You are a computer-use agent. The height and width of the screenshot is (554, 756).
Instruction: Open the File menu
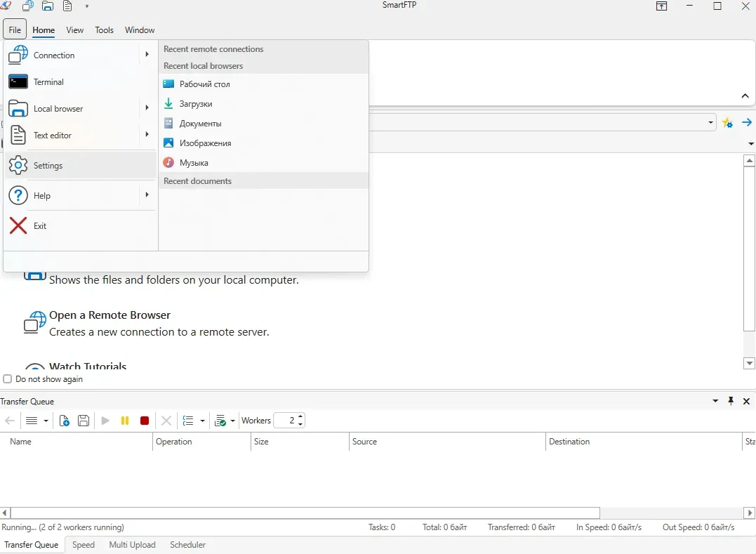coord(15,30)
